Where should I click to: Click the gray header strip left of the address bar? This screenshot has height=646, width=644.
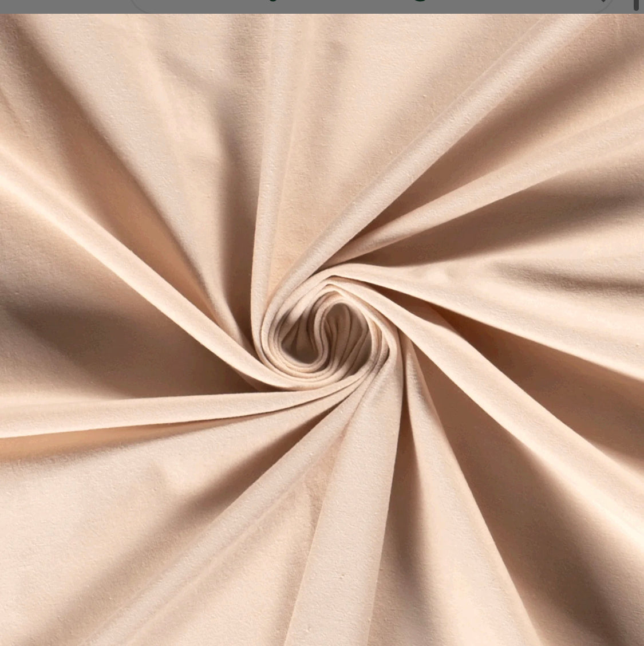click(x=63, y=6)
